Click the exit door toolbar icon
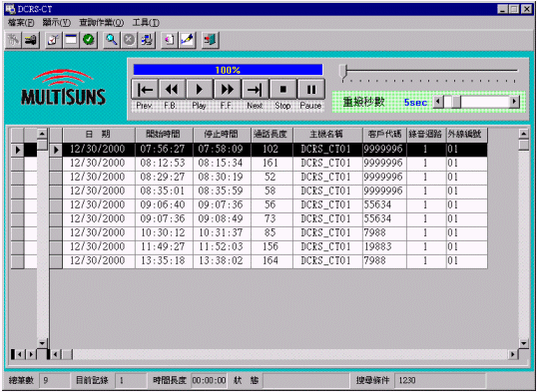Image resolution: width=537 pixels, height=392 pixels. (210, 40)
